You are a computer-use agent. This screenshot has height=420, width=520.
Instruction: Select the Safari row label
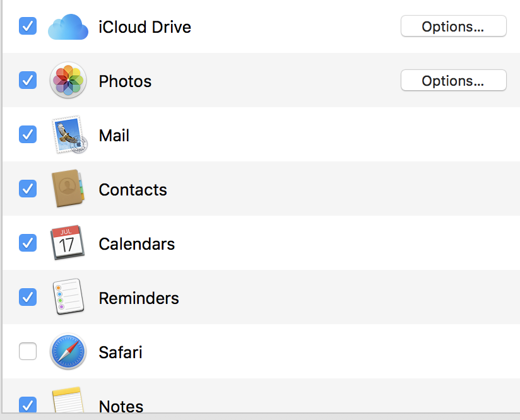tap(121, 352)
